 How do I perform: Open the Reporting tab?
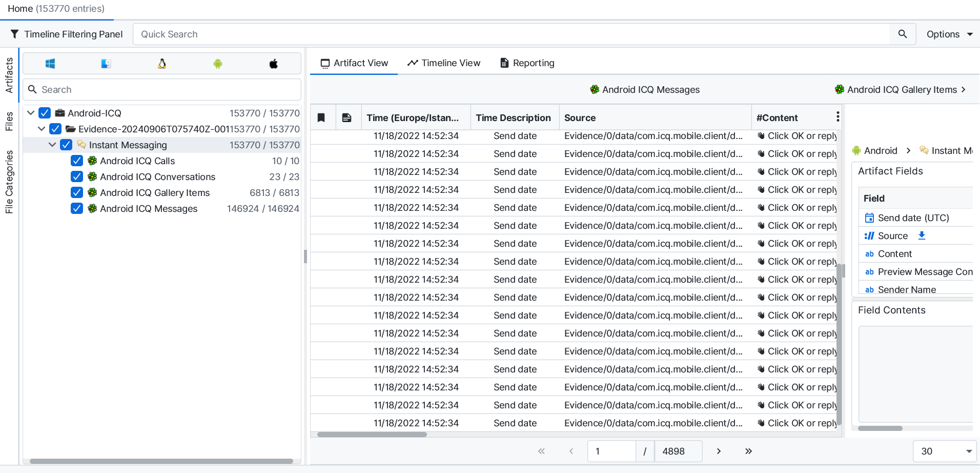[527, 63]
